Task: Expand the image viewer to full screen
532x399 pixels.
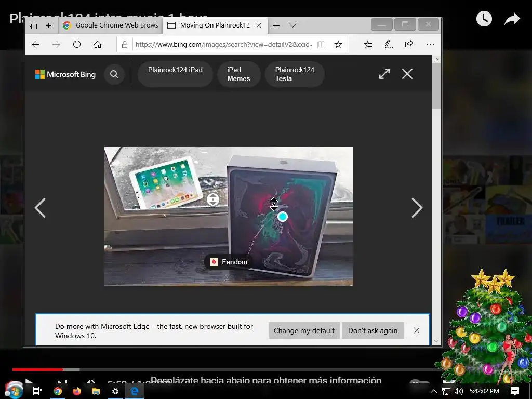Action: [x=384, y=74]
